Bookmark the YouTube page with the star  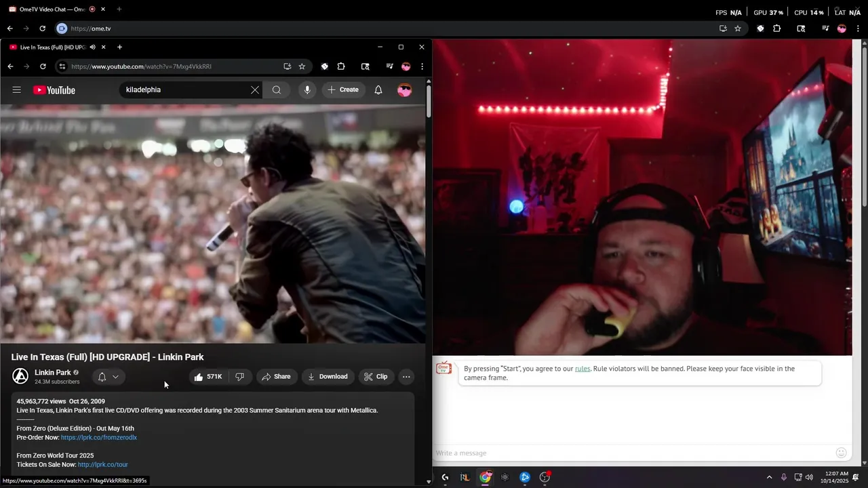point(302,66)
